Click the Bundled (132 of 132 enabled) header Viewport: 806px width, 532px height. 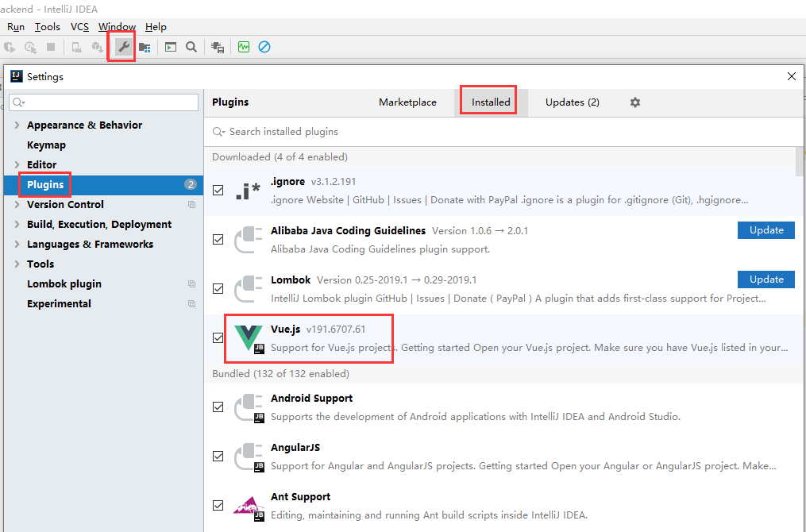[280, 374]
